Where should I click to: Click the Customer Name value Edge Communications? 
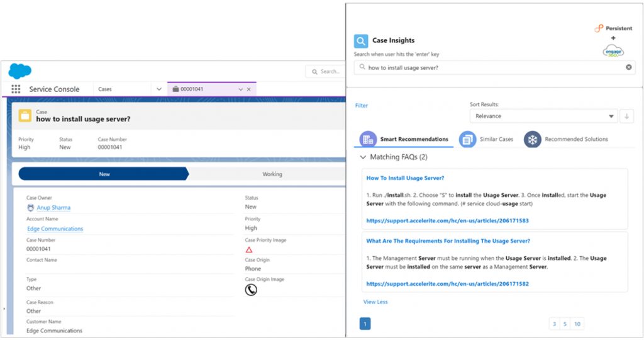click(54, 331)
